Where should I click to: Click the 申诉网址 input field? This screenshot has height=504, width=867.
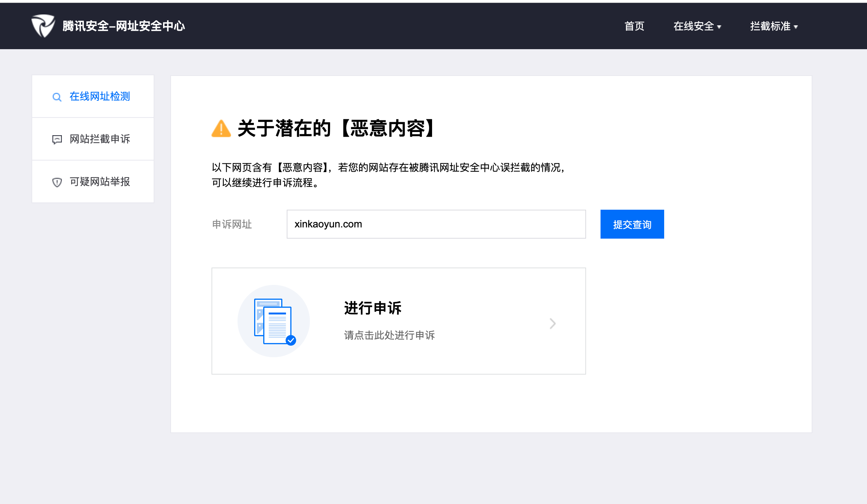coord(436,224)
